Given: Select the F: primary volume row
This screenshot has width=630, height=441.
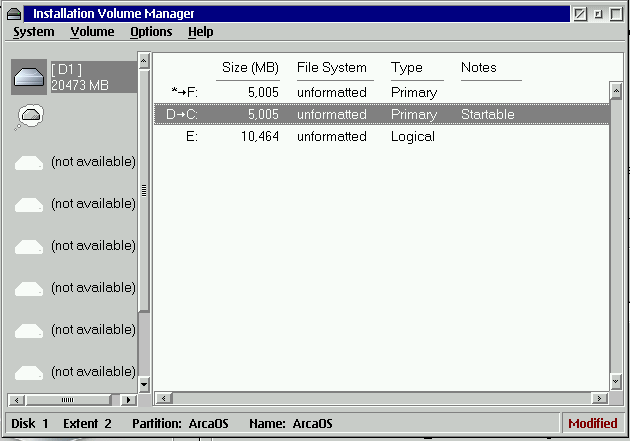Looking at the screenshot, I should (380, 93).
